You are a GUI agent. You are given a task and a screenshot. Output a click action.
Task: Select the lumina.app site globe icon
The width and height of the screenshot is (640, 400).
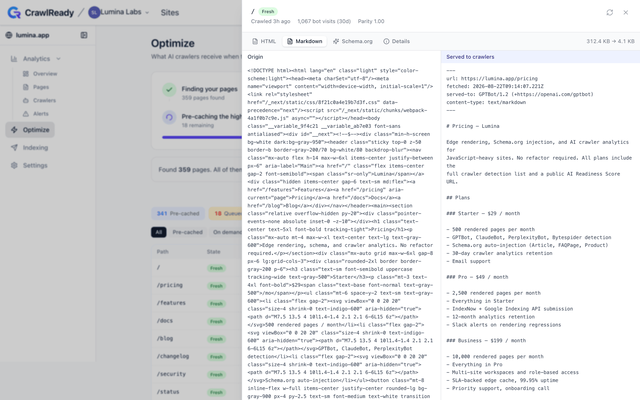click(9, 35)
